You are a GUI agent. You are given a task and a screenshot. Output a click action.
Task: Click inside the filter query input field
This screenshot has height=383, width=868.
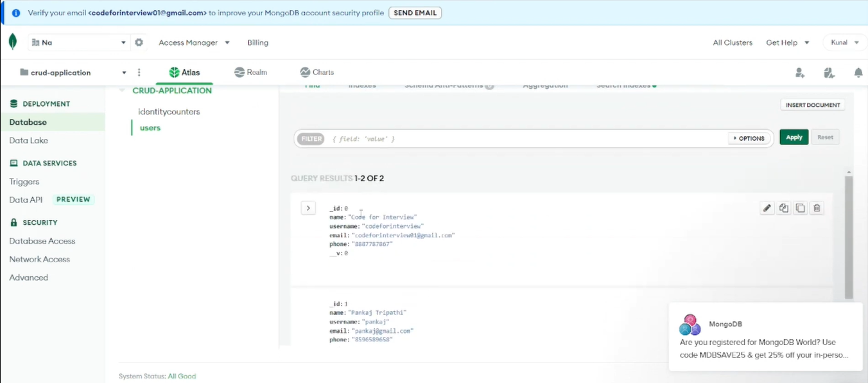click(x=449, y=138)
